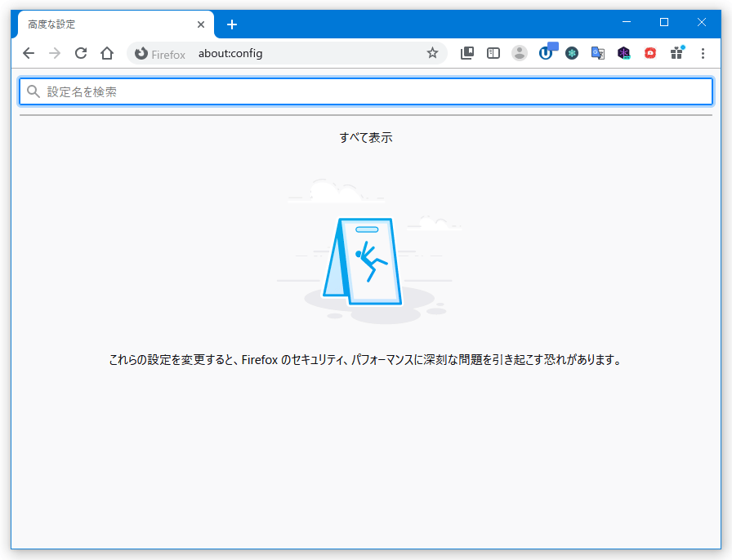Screen dimensions: 732x560
Task: Click the about:config address bar
Action: [287, 53]
